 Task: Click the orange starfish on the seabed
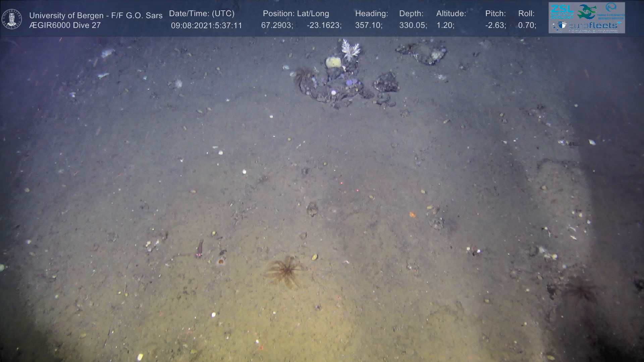tap(412, 215)
